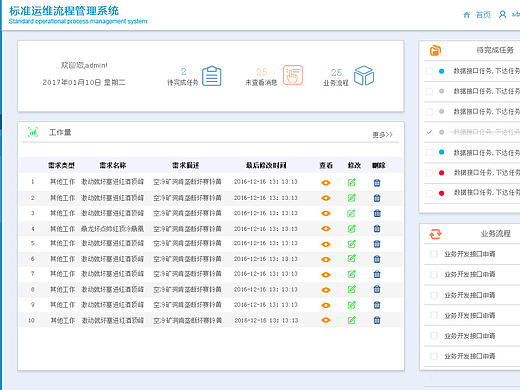
Task: Edit row 5 with the green pencil
Action: tap(352, 244)
